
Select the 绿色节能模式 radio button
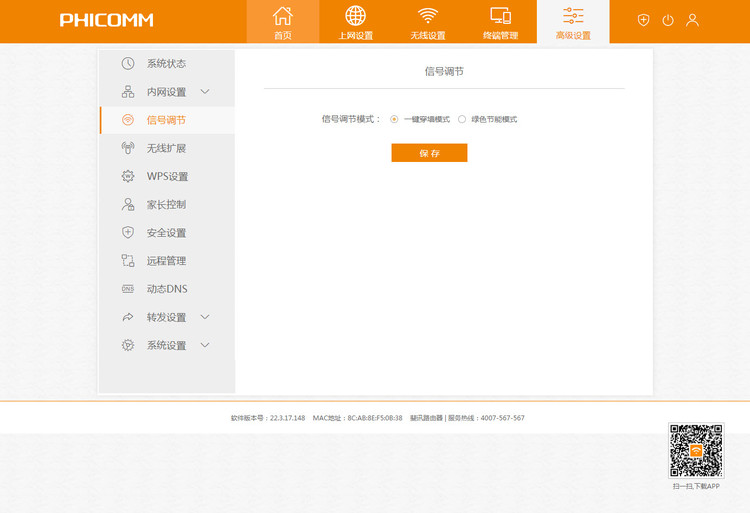coord(462,119)
